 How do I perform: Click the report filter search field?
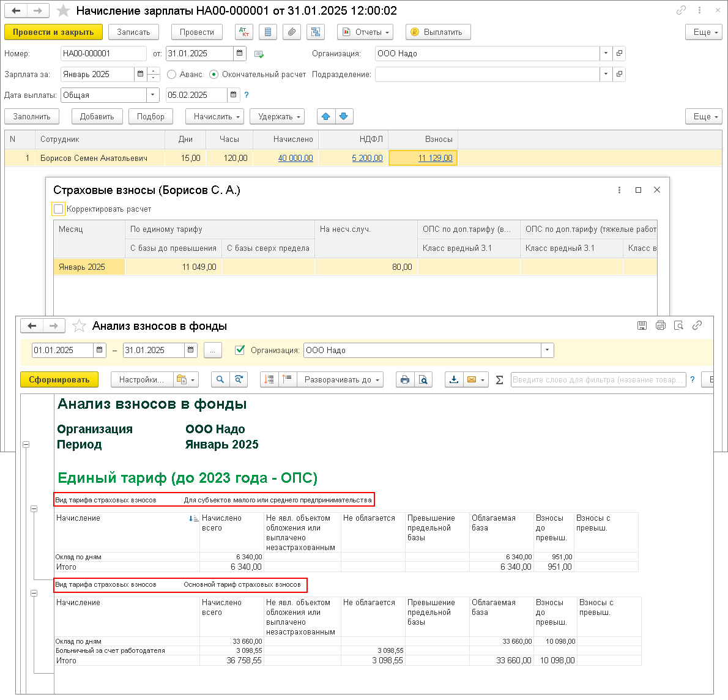pos(597,380)
